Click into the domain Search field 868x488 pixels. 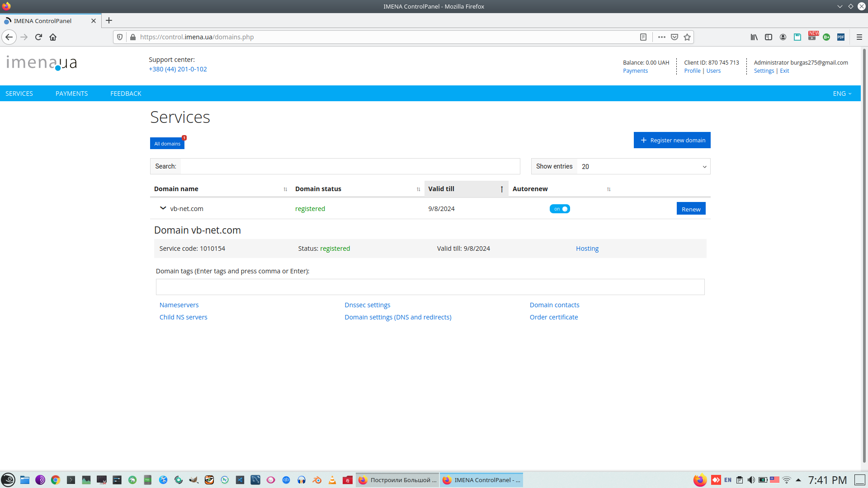350,166
